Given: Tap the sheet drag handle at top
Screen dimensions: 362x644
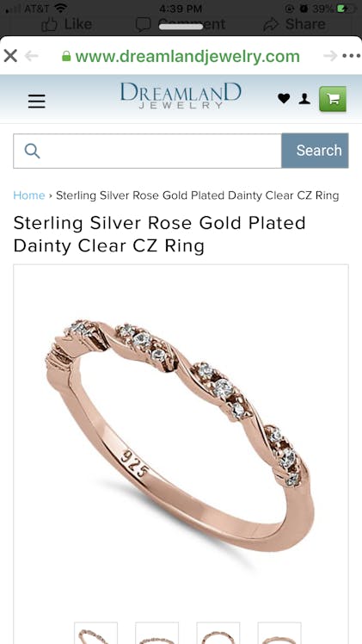Looking at the screenshot, I should click(x=181, y=27).
